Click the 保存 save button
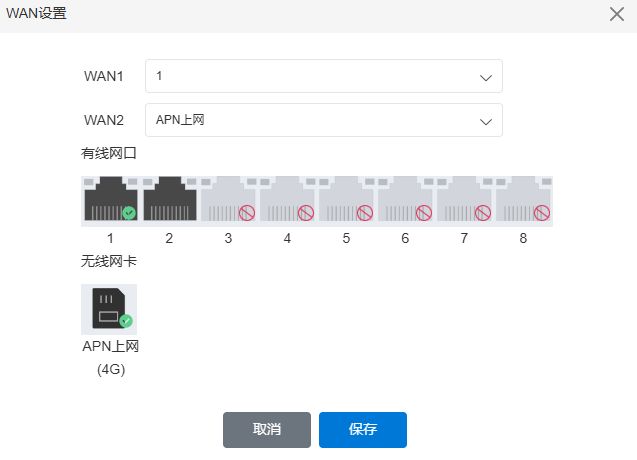637x460 pixels. pos(363,430)
